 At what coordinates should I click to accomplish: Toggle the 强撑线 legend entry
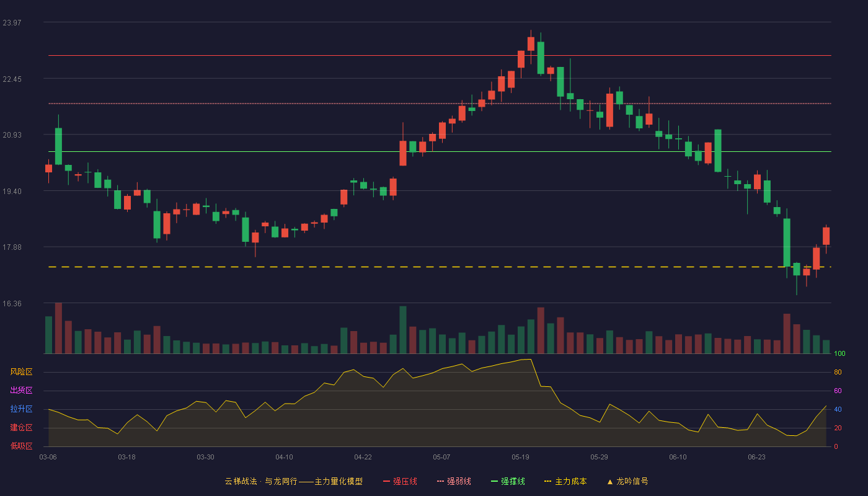[x=508, y=481]
